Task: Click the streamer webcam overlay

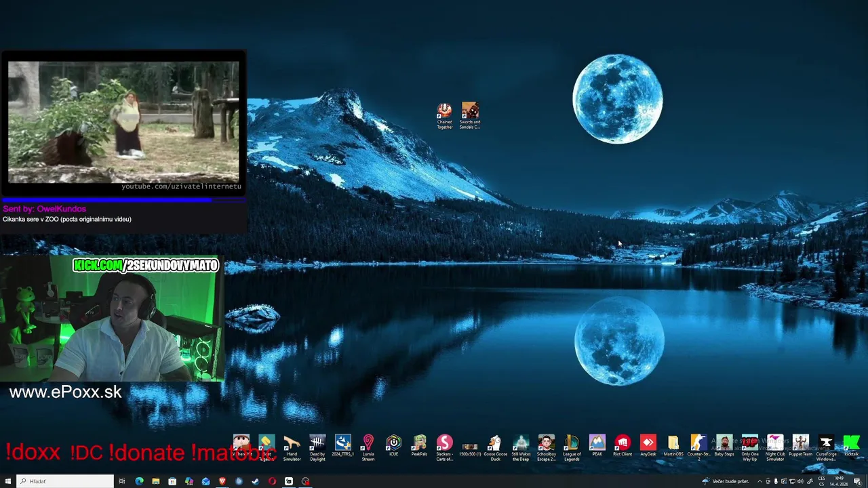Action: click(x=112, y=319)
